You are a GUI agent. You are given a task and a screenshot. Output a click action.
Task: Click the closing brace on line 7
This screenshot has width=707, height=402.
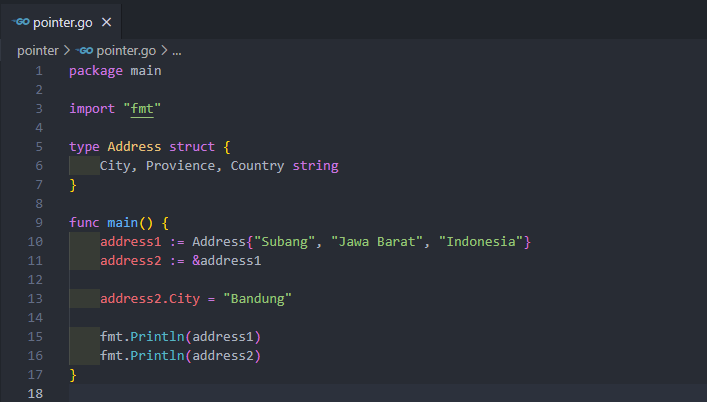[73, 185]
